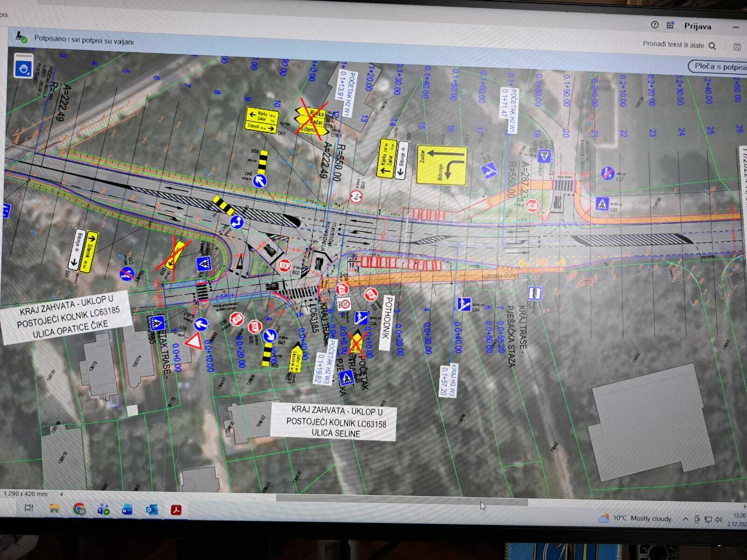Open Google Chrome from the taskbar
The image size is (747, 560).
[x=79, y=509]
